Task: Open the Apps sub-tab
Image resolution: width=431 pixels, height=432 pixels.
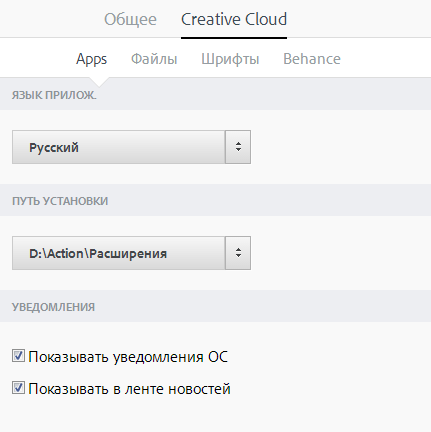Action: point(91,59)
